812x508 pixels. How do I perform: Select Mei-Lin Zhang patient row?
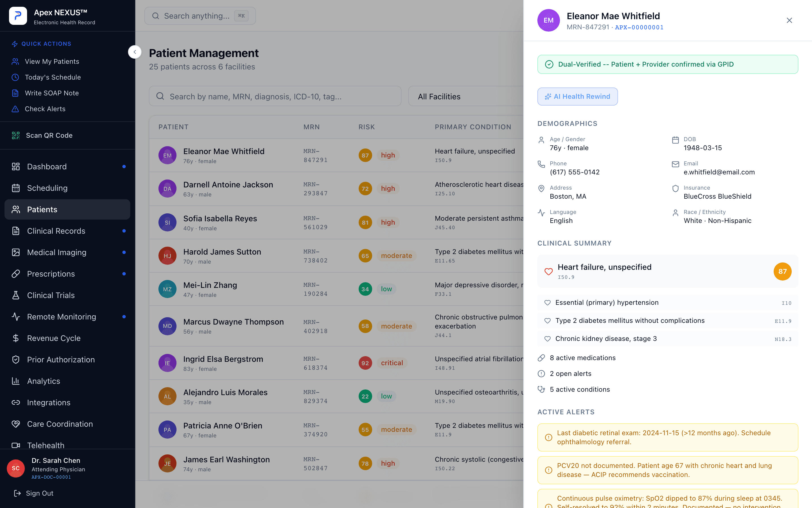click(336, 289)
